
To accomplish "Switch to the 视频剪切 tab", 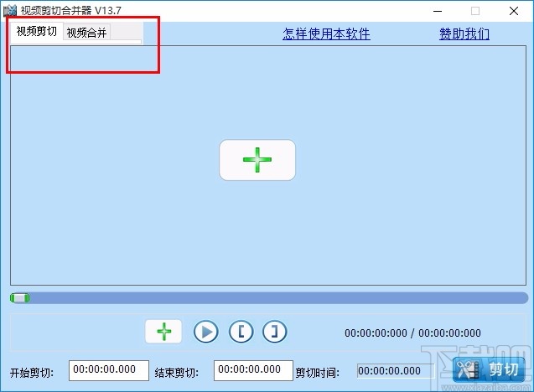I will click(x=36, y=32).
